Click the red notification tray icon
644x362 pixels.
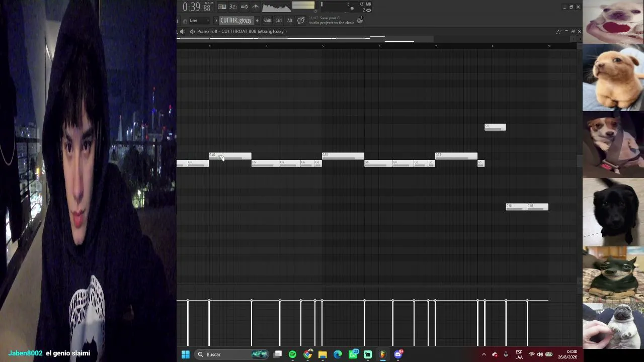tap(495, 354)
